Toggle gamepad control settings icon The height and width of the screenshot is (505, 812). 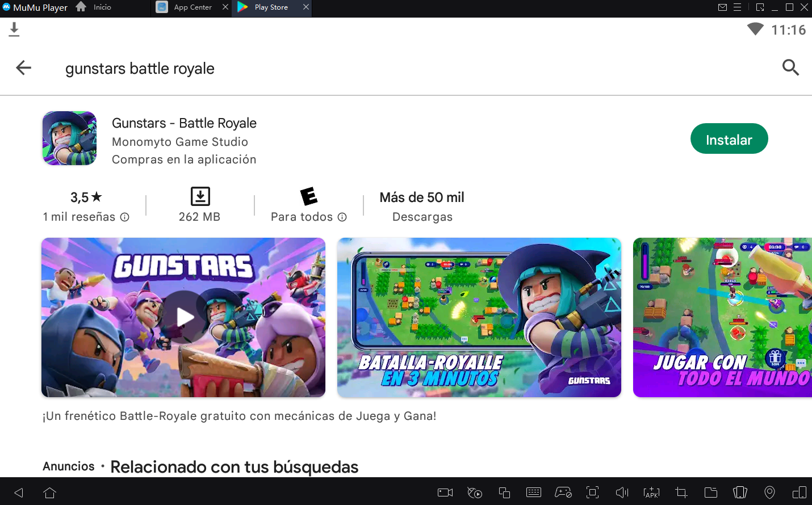[x=563, y=493]
